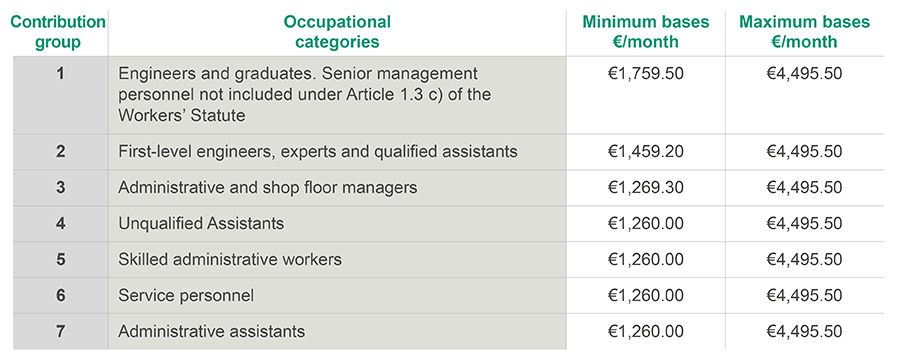Select Skilled administrative workers category cell
Screen dimensions: 900x360
[x=337, y=260]
